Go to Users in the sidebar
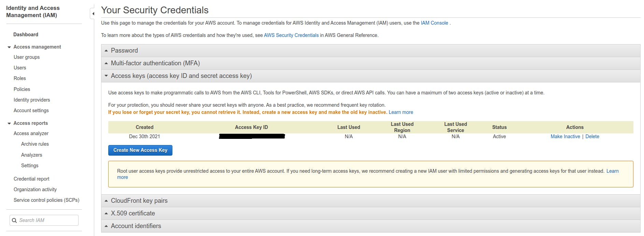Viewport: 644px width, 236px height. [x=20, y=68]
